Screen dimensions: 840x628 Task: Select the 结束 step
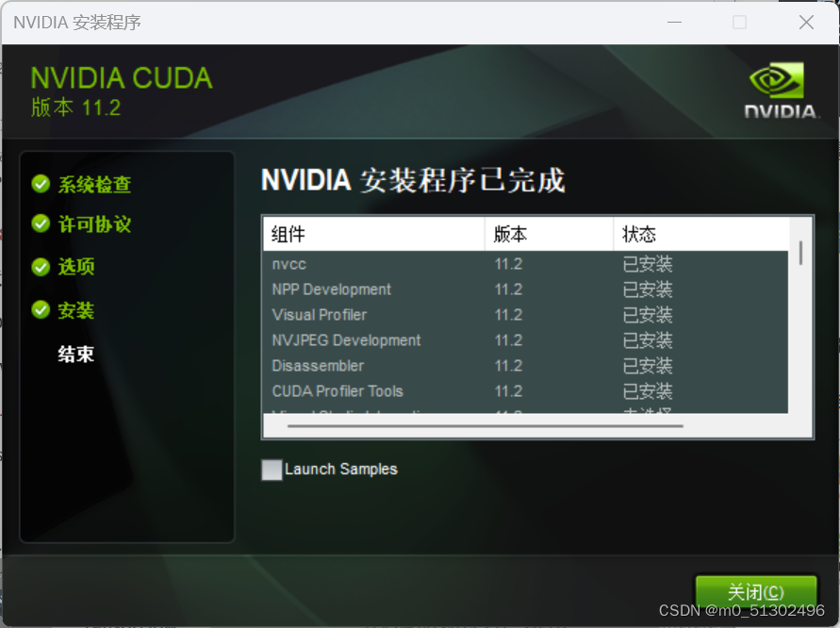tap(76, 355)
